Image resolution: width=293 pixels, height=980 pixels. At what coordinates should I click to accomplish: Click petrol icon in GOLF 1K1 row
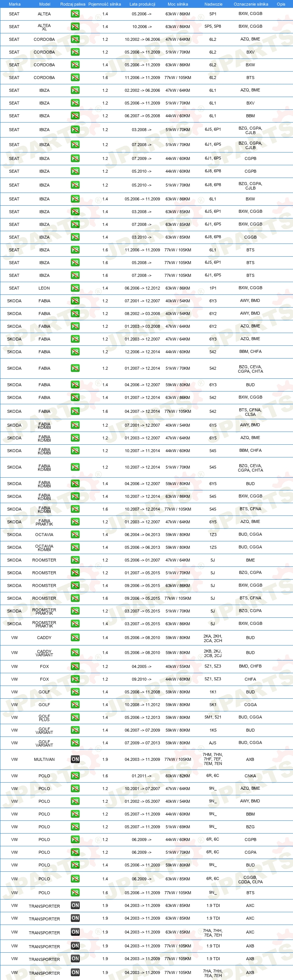point(75,692)
